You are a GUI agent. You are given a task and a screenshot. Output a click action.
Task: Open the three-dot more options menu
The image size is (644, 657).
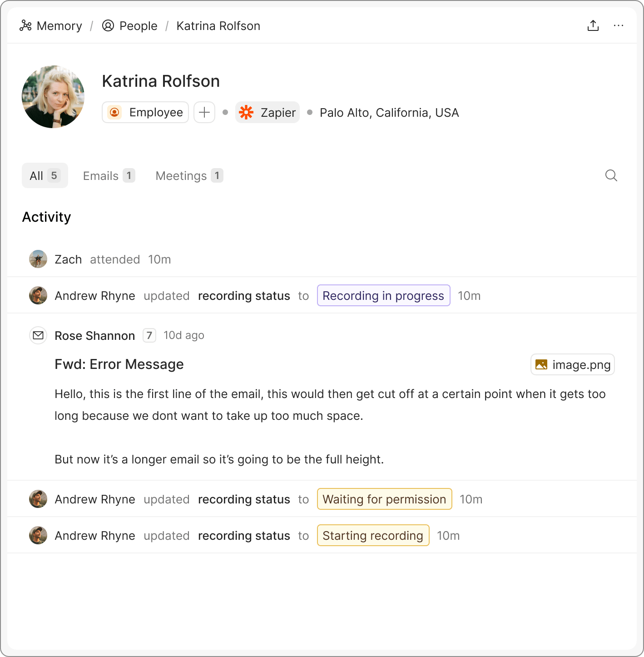point(618,26)
